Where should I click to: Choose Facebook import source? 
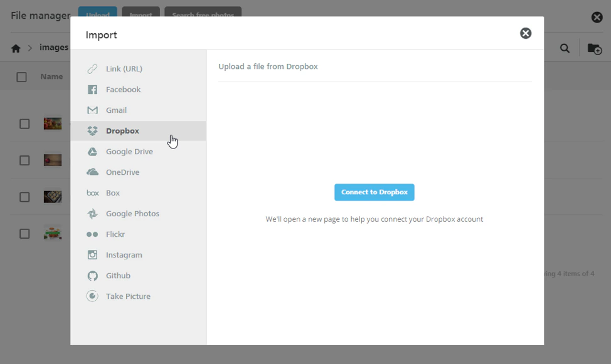(x=138, y=90)
